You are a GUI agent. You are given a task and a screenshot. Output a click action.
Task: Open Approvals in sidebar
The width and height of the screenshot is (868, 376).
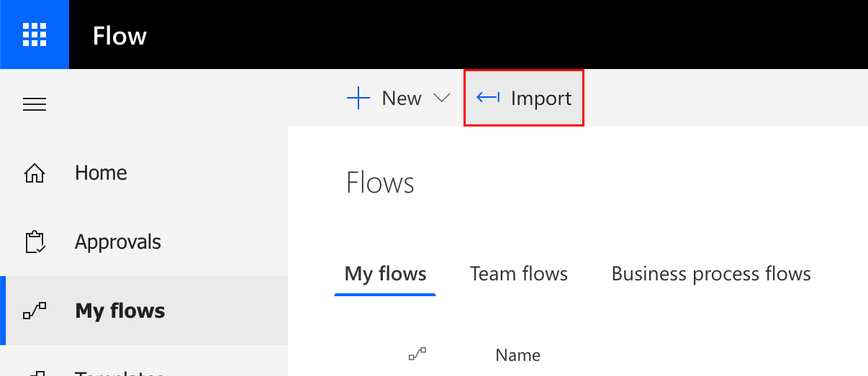click(118, 242)
